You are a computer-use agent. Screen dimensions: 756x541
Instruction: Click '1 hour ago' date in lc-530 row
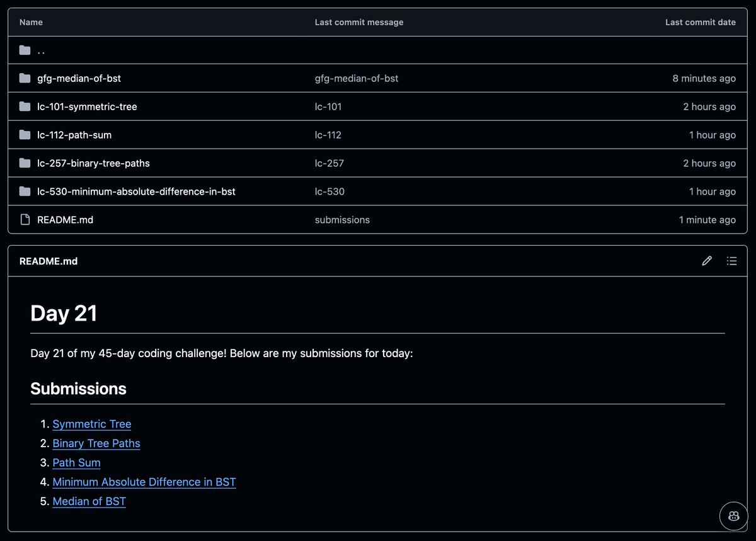[712, 191]
